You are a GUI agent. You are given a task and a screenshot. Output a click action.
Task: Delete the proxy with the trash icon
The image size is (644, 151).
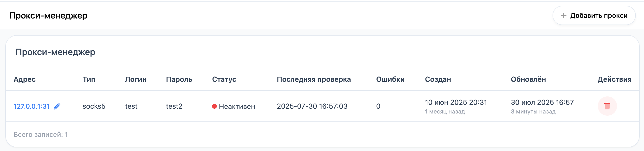(x=607, y=106)
